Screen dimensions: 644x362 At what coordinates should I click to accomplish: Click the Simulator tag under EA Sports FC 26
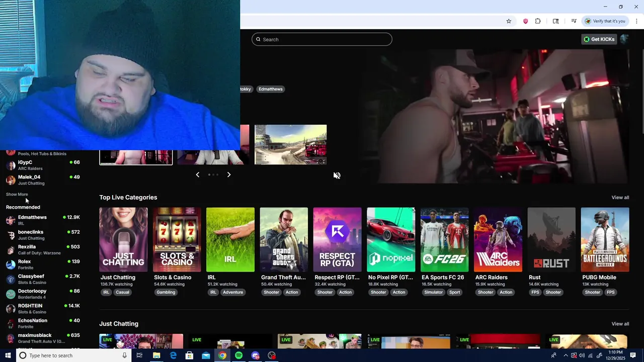(x=434, y=292)
